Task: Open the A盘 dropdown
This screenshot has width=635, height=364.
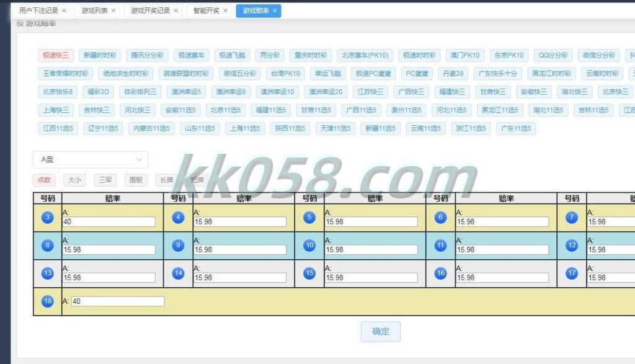Action: 91,159
